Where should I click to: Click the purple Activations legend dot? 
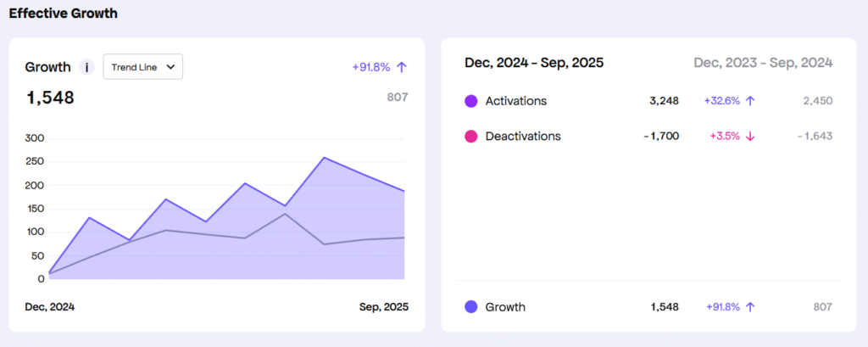point(471,101)
